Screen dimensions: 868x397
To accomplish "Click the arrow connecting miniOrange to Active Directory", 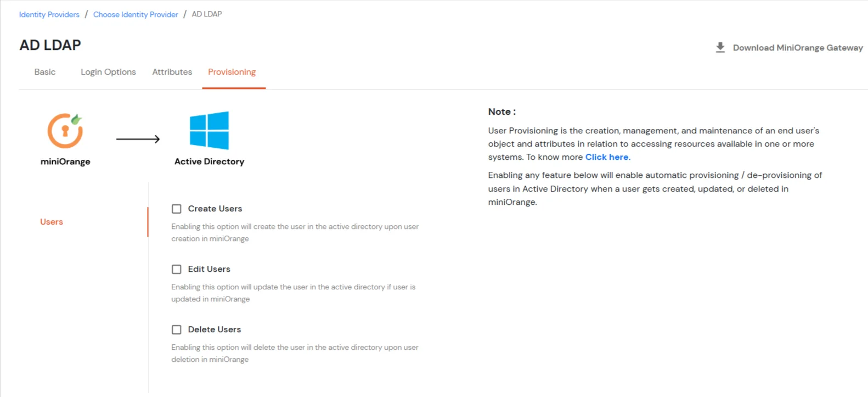I will tap(138, 139).
